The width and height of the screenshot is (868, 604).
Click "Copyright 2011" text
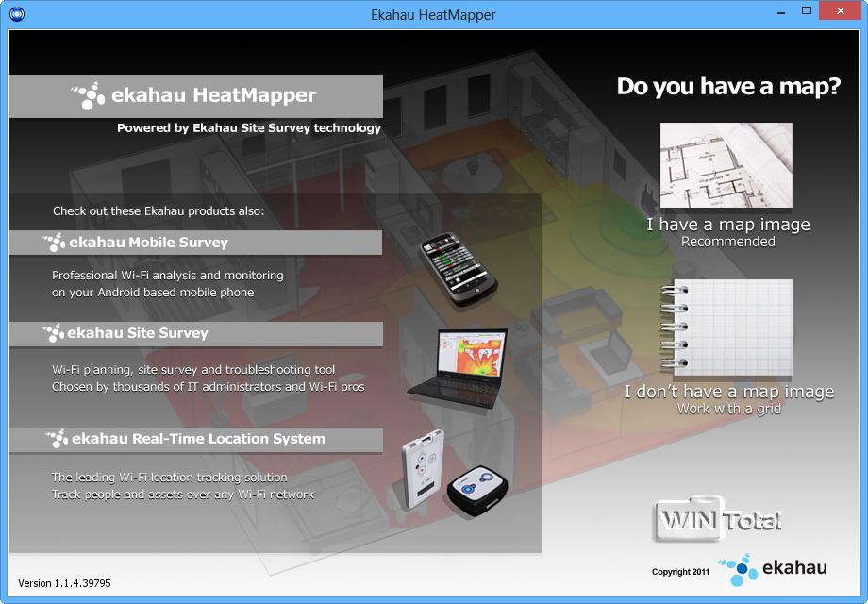(x=680, y=572)
